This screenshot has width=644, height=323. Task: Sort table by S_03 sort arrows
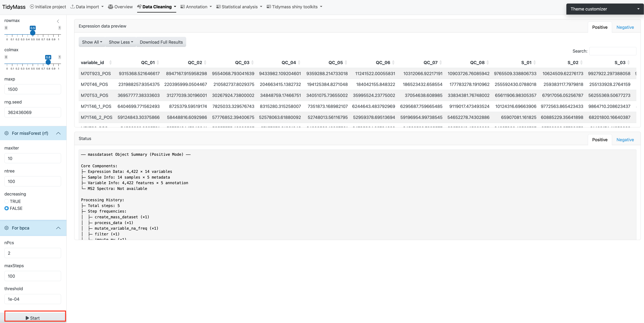[x=628, y=63]
